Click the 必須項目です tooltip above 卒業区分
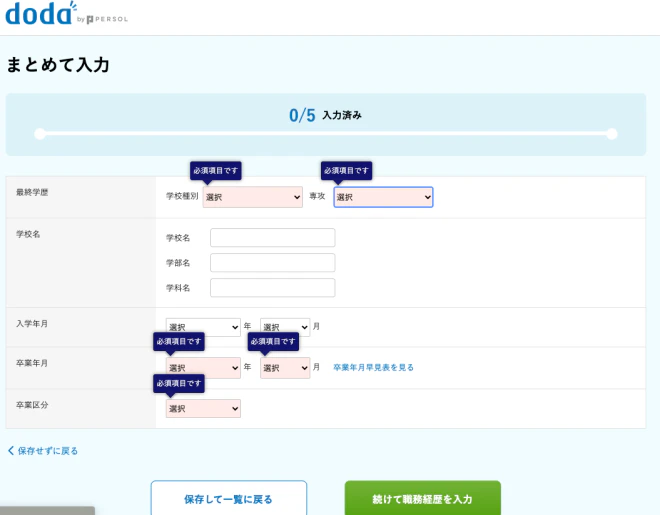The height and width of the screenshot is (515, 660). tap(179, 383)
